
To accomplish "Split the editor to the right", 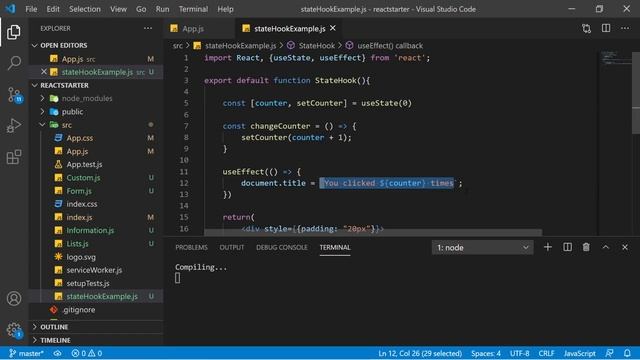I will point(606,28).
